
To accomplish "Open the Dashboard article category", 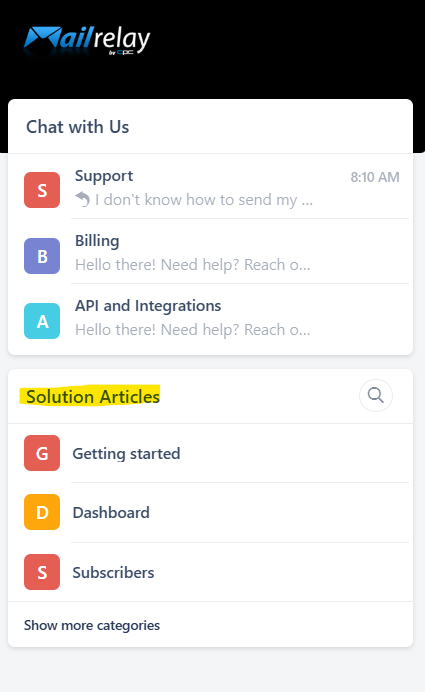I will pyautogui.click(x=211, y=512).
